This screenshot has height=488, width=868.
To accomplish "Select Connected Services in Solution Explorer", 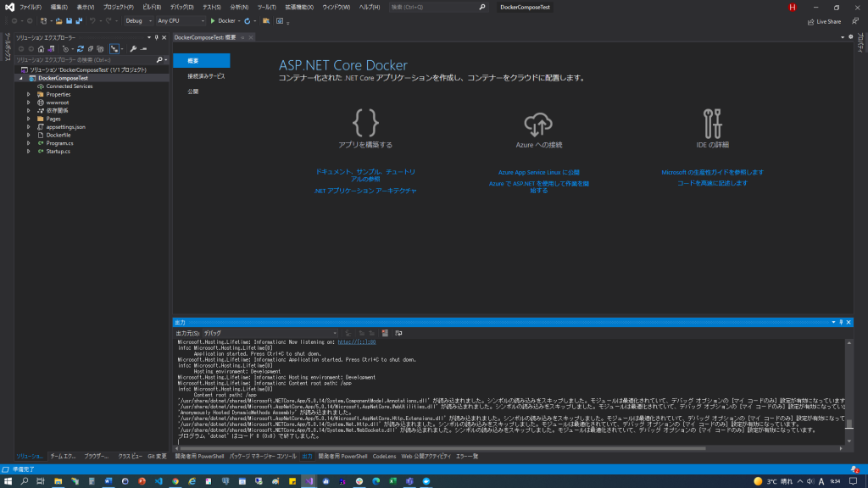I will pos(70,86).
